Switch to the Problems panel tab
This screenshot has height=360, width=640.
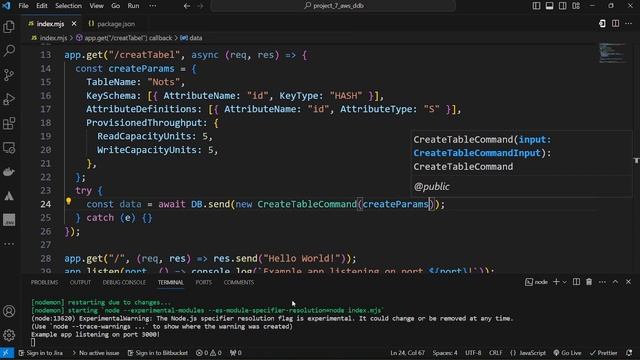(44, 282)
